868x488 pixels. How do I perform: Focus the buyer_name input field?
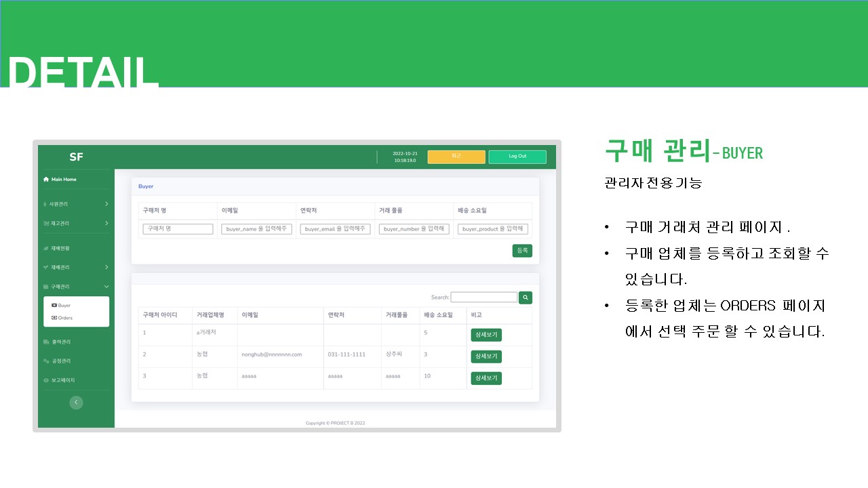coord(257,229)
